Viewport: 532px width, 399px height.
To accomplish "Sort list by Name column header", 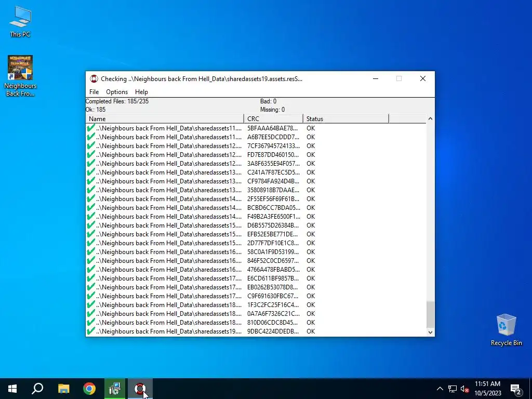I will coord(165,119).
